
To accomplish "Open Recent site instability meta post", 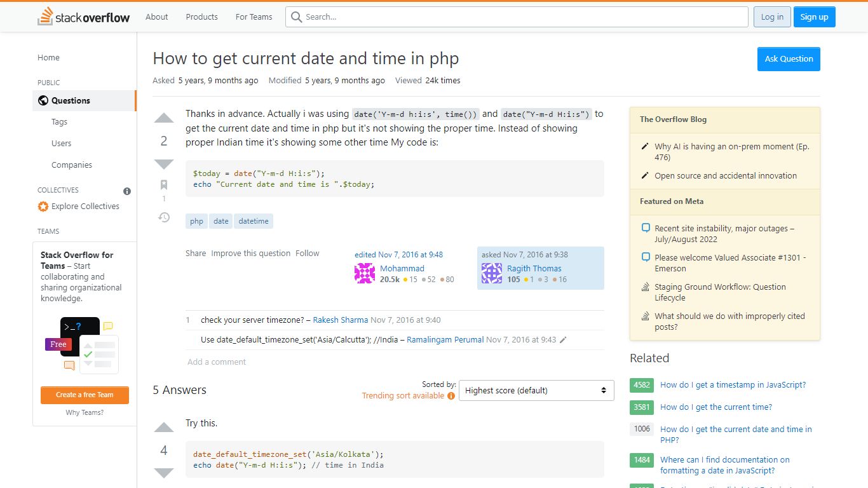I will pyautogui.click(x=724, y=234).
